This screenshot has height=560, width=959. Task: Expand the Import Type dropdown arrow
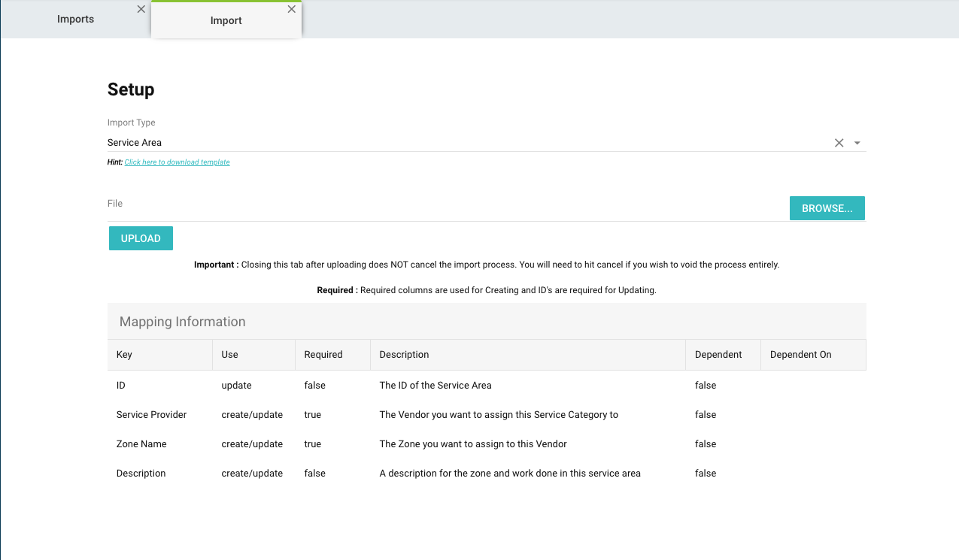click(x=857, y=143)
